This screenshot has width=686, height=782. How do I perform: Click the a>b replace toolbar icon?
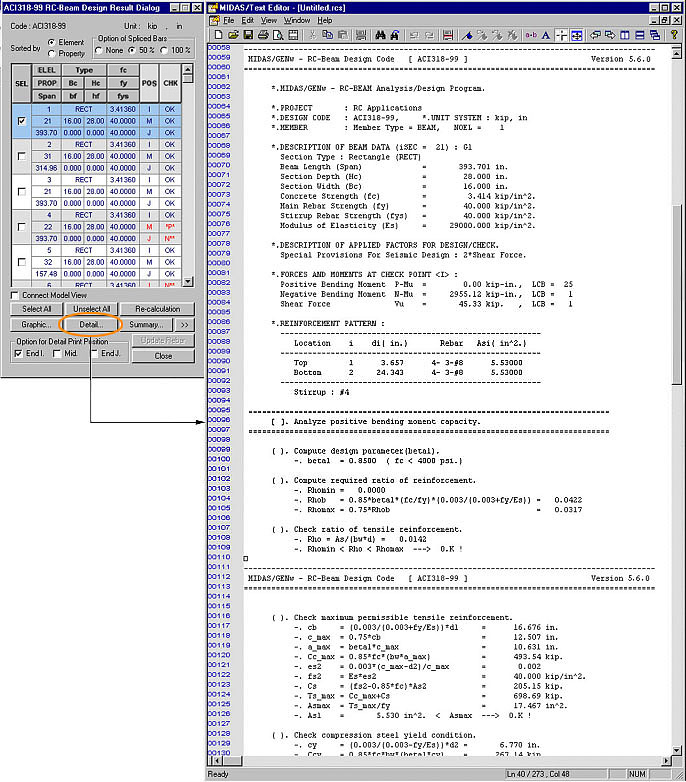click(530, 36)
